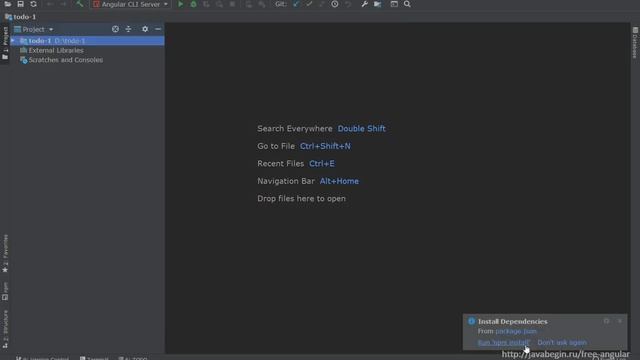
Task: Open the npm side tab
Action: pyautogui.click(x=5, y=291)
